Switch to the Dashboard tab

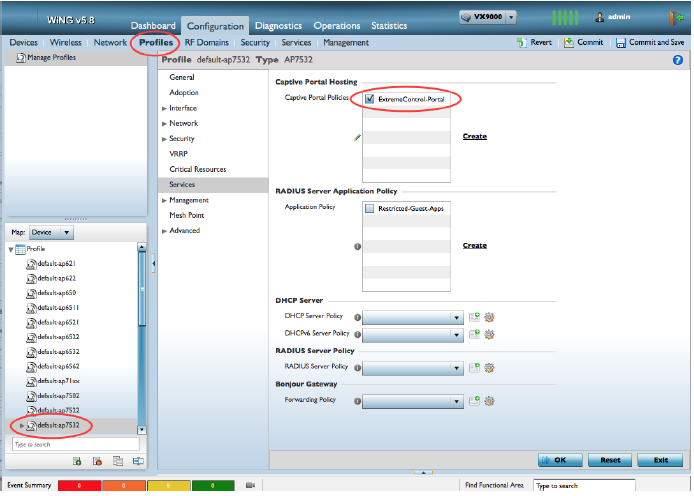click(153, 26)
